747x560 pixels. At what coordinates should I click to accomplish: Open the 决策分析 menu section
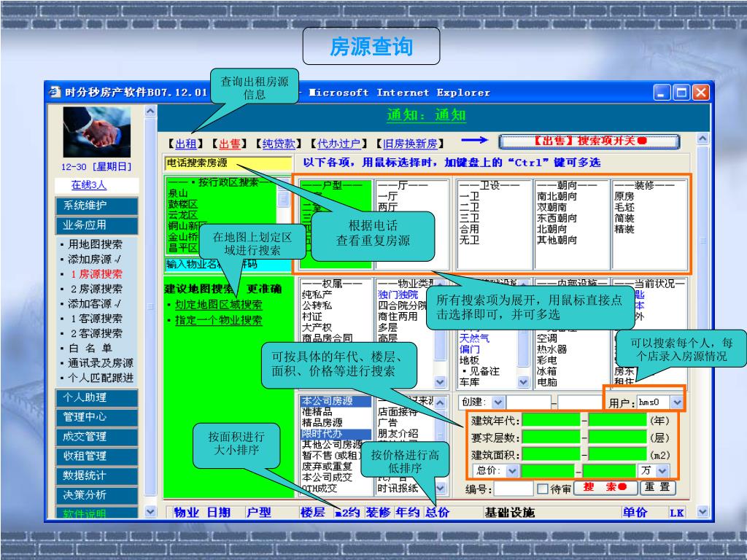pyautogui.click(x=97, y=495)
